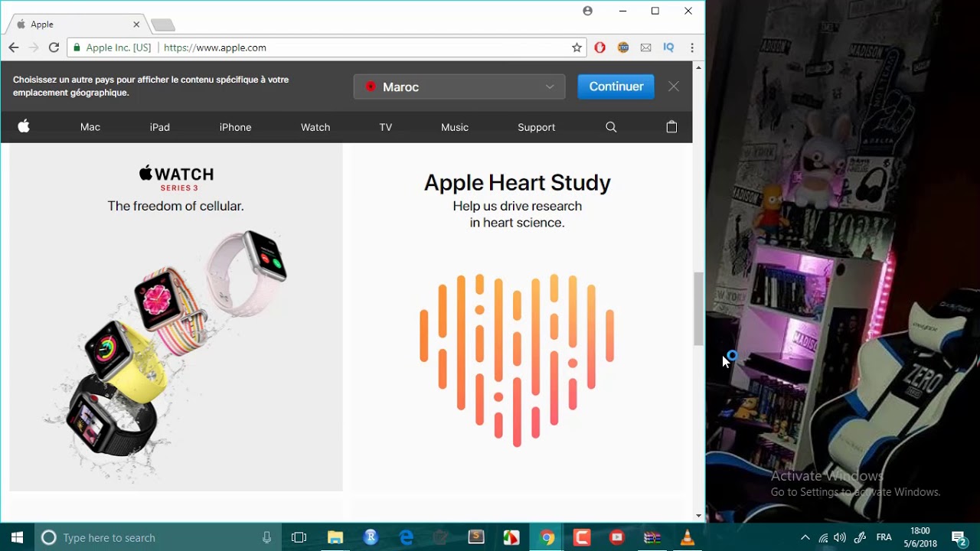Viewport: 980px width, 551px height.
Task: Click the scrollbar down arrow
Action: [x=698, y=516]
